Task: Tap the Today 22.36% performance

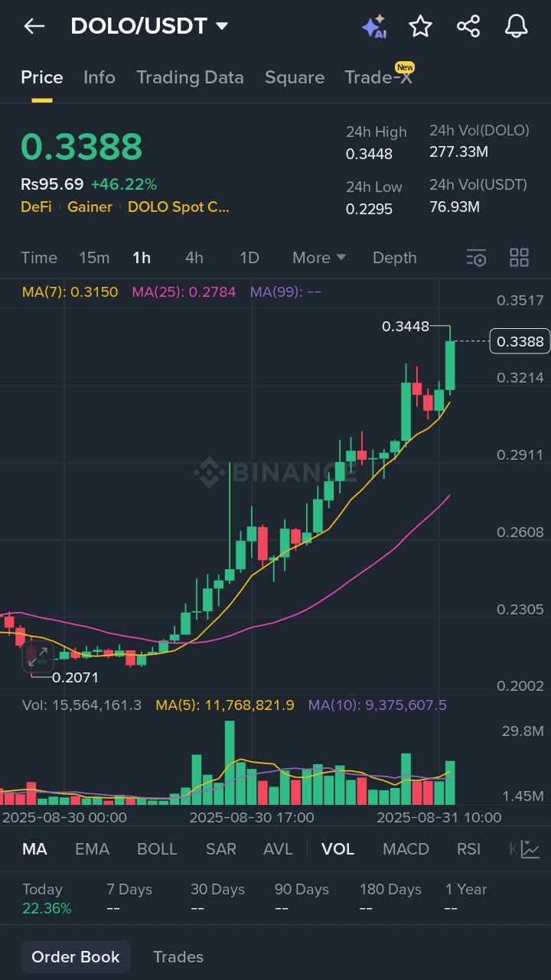Action: pos(47,899)
